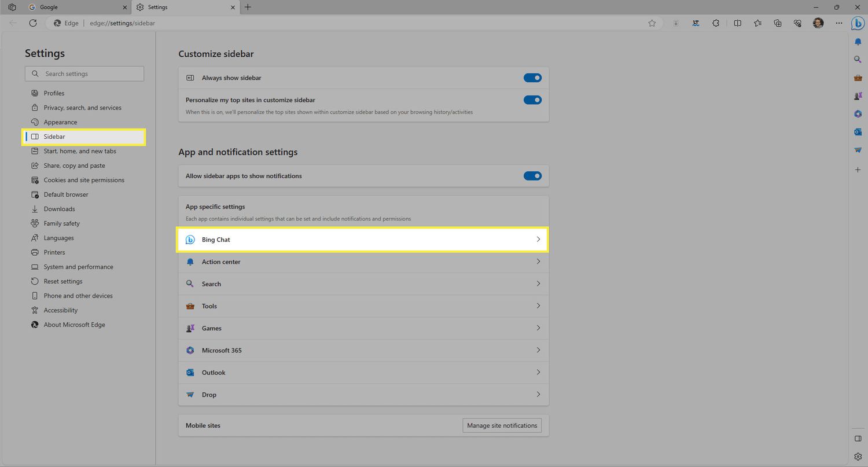The height and width of the screenshot is (467, 868).
Task: Disable Personalize my top sites toggle
Action: pyautogui.click(x=532, y=100)
